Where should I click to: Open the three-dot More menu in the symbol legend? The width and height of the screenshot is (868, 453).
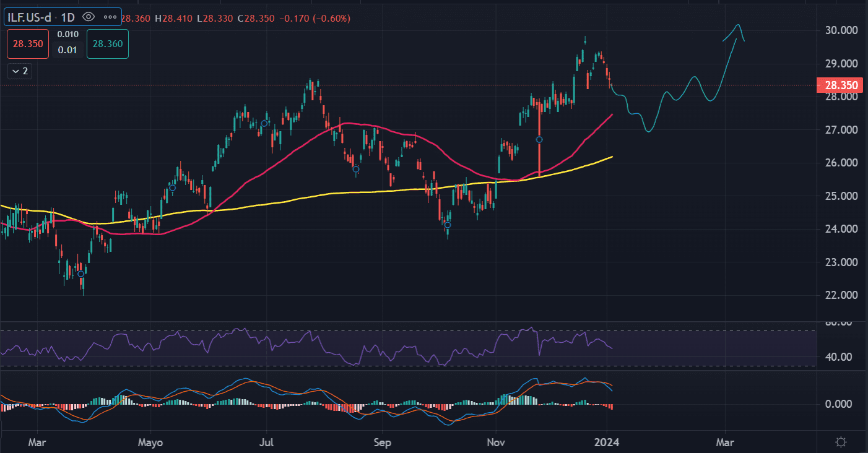(x=110, y=17)
